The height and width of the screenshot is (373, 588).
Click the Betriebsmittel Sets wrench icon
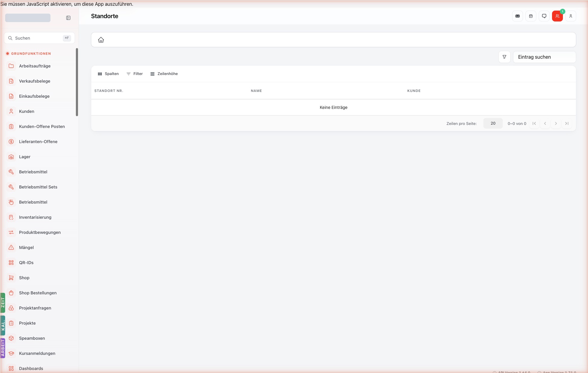point(11,187)
